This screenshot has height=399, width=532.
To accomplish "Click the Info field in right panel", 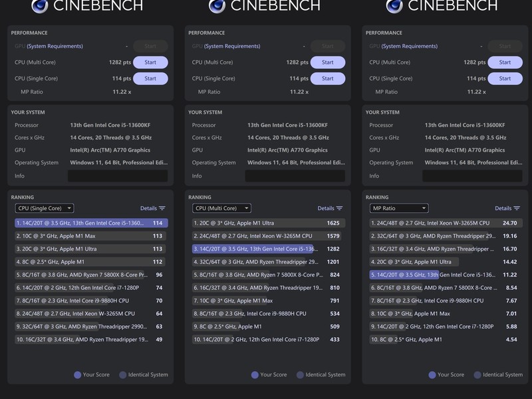I will (x=472, y=176).
